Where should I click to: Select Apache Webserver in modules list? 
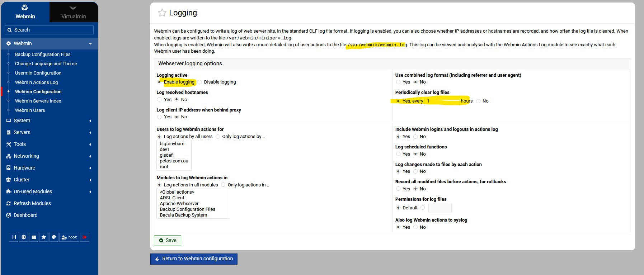(x=179, y=204)
